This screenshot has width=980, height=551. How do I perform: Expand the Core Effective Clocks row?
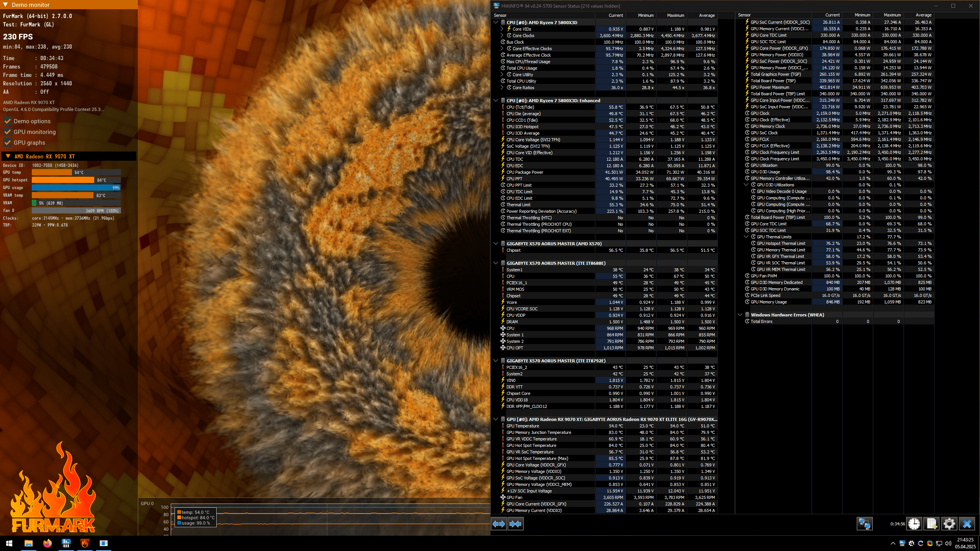[502, 49]
